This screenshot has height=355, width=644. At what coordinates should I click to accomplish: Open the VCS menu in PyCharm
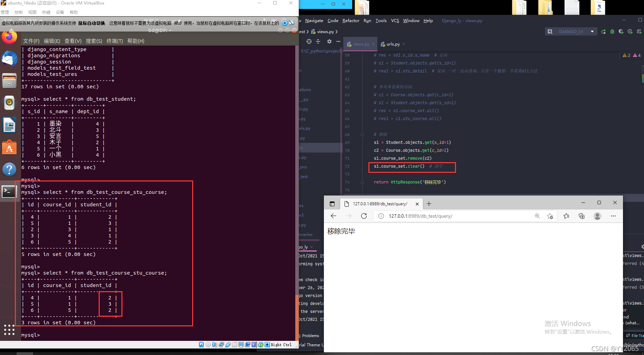click(x=395, y=21)
